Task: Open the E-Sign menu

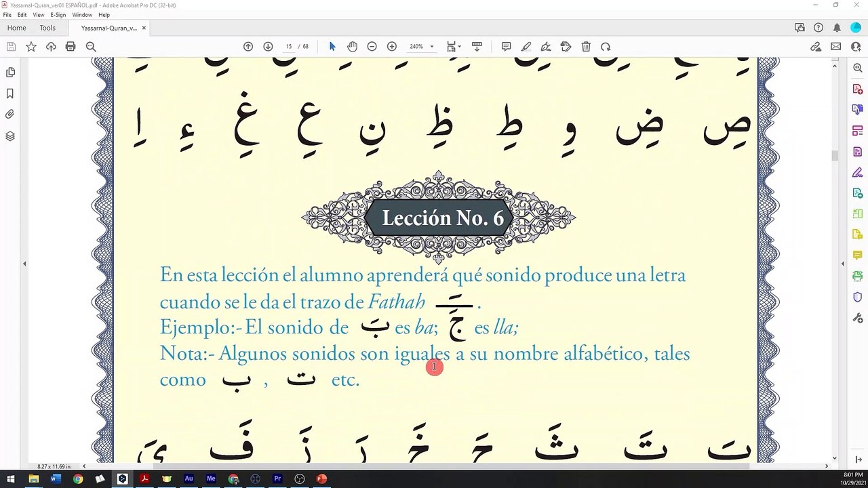Action: pyautogui.click(x=58, y=15)
